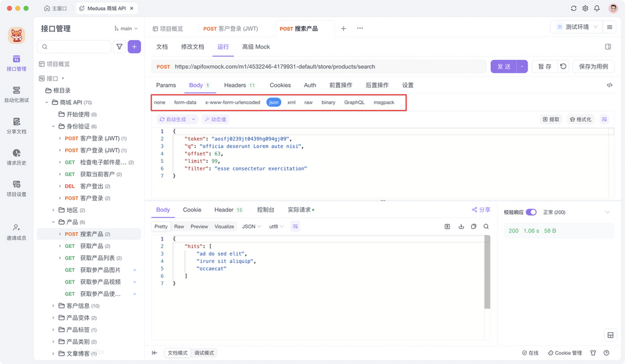Image resolution: width=625 pixels, height=364 pixels.
Task: Click the 发送 send button
Action: pyautogui.click(x=503, y=67)
